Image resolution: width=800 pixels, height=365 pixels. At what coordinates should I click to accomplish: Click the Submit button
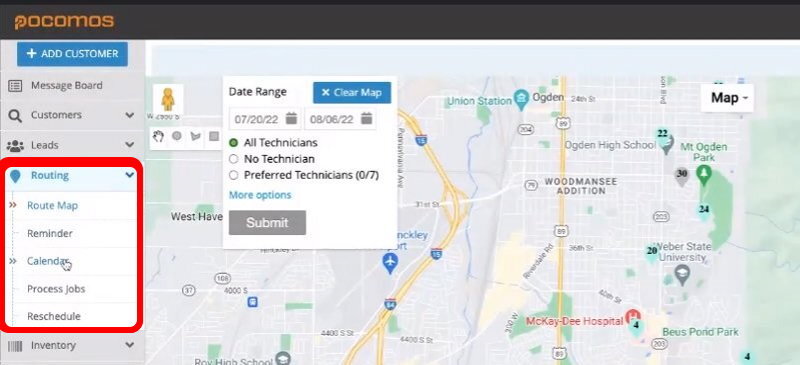(267, 223)
